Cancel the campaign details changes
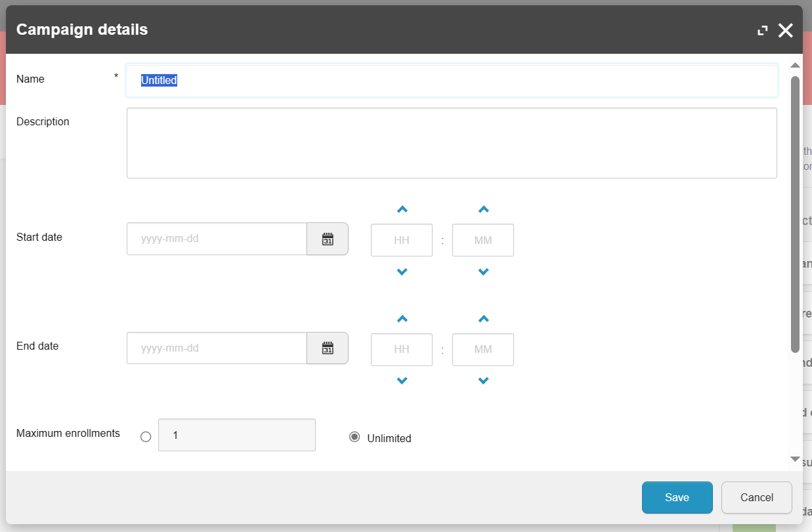Viewport: 812px width, 532px height. [x=756, y=497]
